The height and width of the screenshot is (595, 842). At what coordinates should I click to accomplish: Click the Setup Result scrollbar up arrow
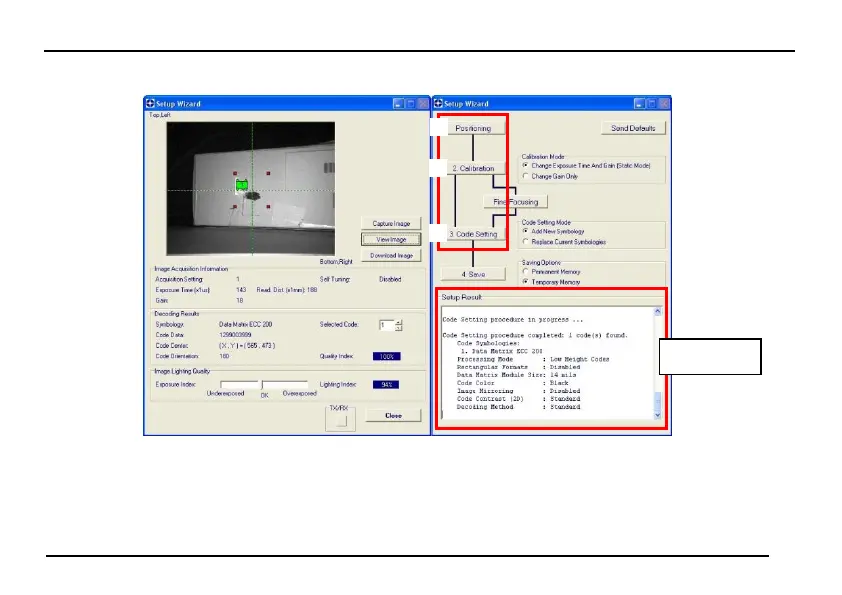coord(658,311)
